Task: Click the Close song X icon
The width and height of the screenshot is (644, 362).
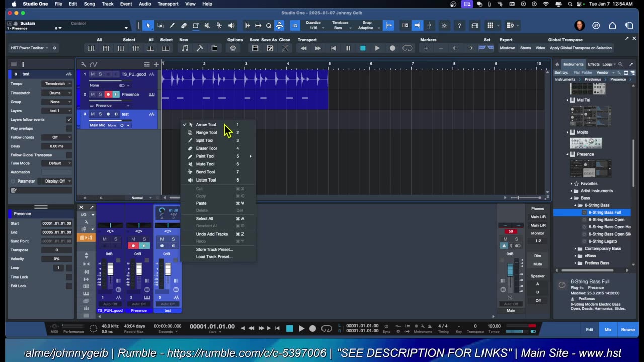Action: click(285, 48)
